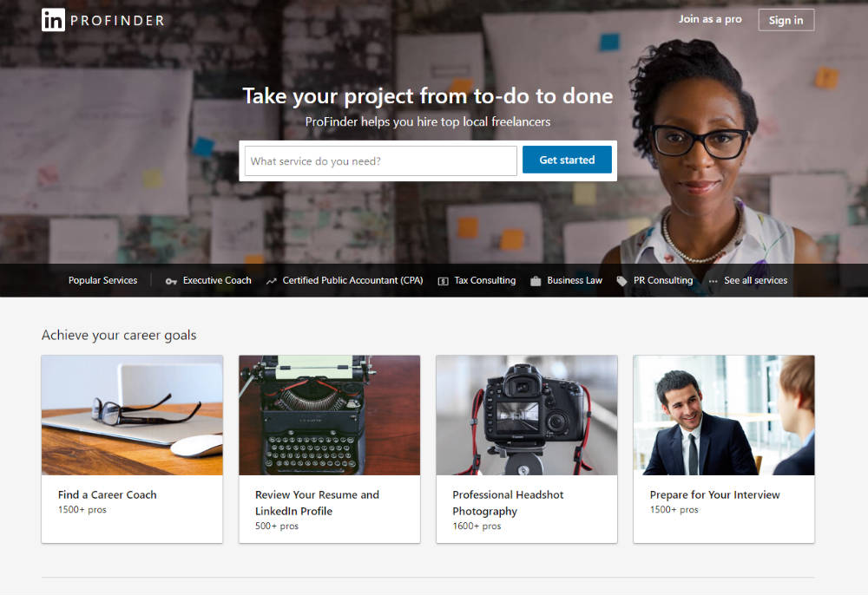Choose Business Law from popular services
The width and height of the screenshot is (868, 595).
pos(575,280)
